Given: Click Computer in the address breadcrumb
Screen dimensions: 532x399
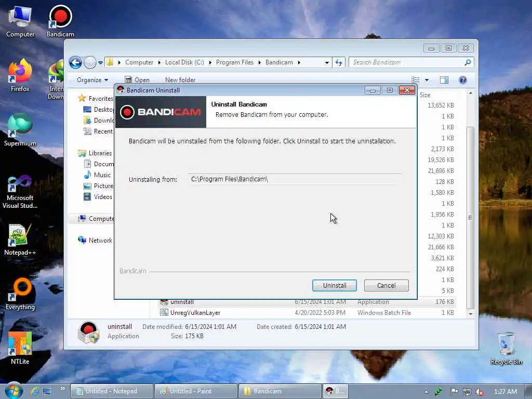Looking at the screenshot, I should pos(139,62).
